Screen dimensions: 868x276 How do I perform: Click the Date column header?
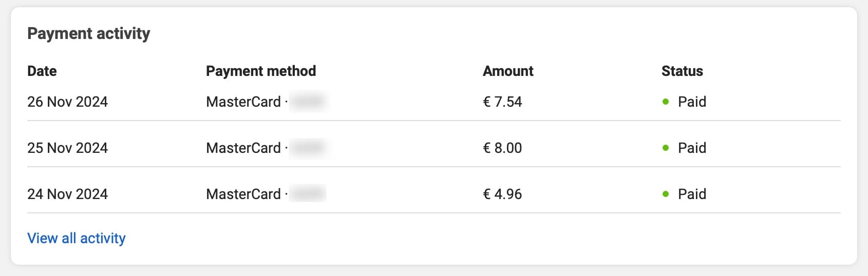tap(42, 71)
